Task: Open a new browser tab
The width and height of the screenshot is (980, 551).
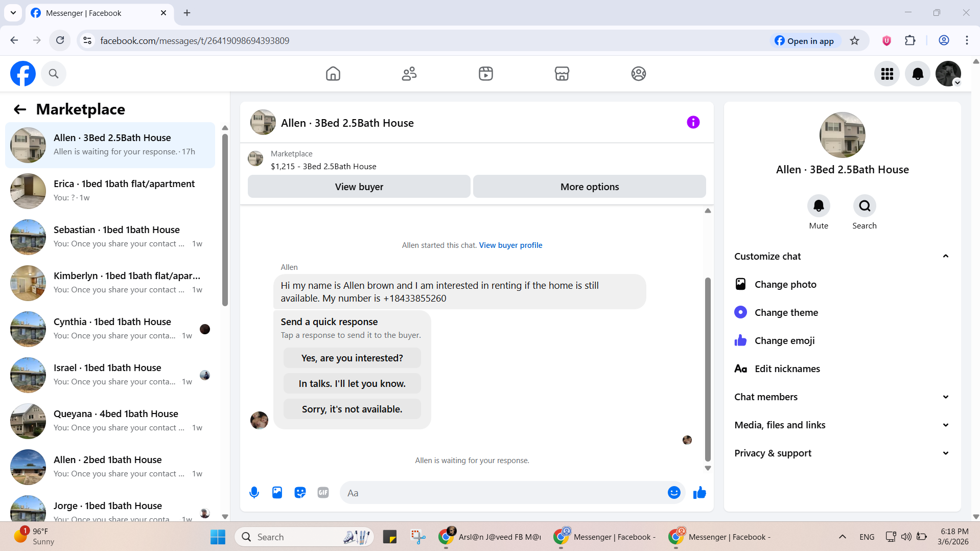Action: point(187,13)
